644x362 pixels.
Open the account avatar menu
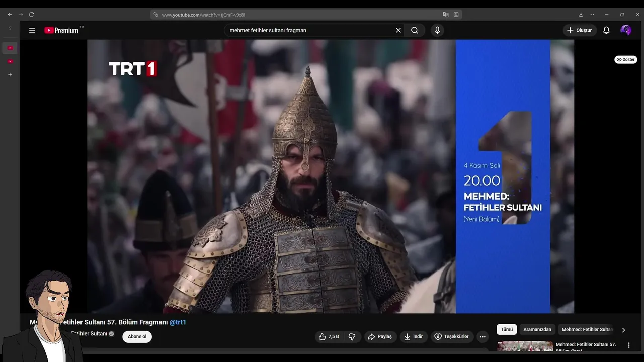[x=626, y=30]
